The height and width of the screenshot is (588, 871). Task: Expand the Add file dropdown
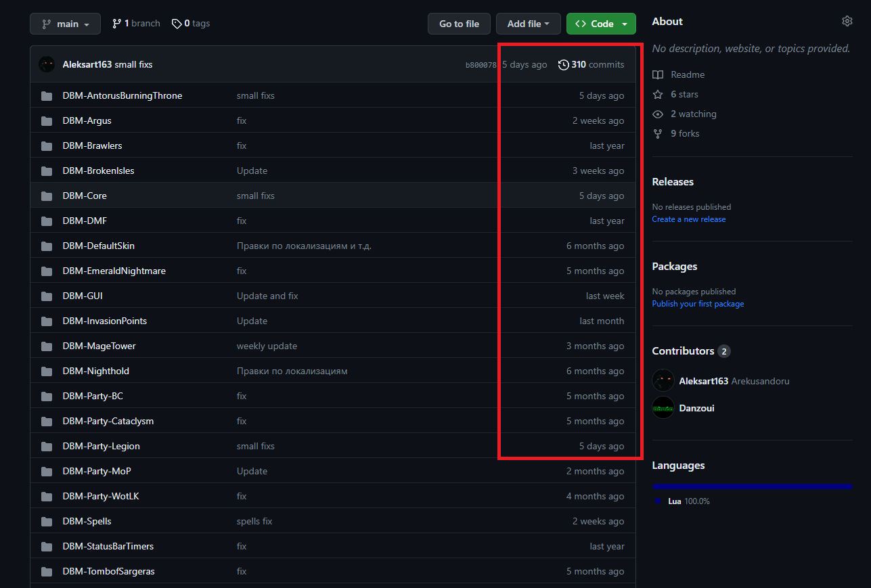tap(528, 24)
